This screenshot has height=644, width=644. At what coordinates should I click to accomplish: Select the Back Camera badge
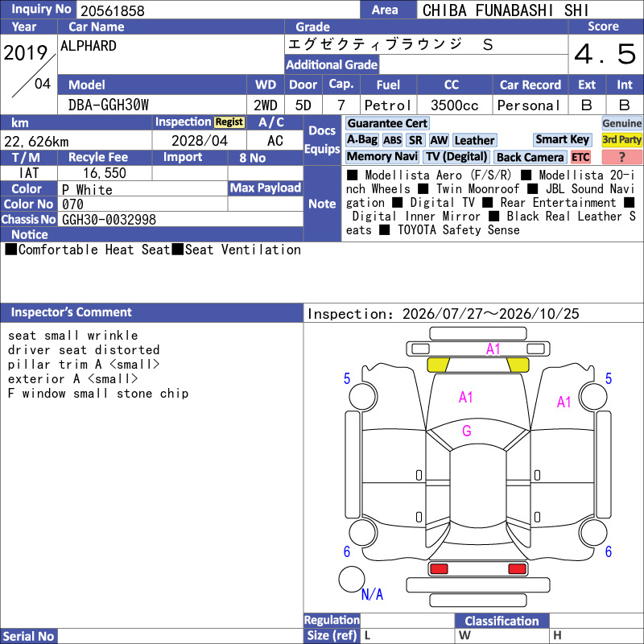coord(530,157)
